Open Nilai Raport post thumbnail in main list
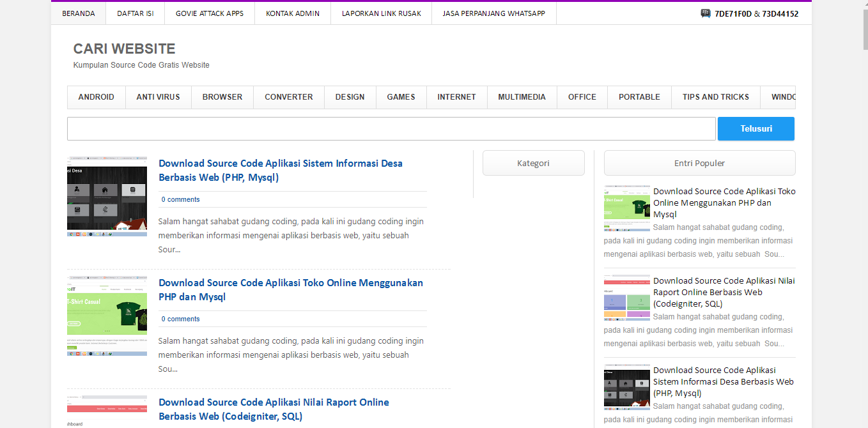868x428 pixels. 107,411
